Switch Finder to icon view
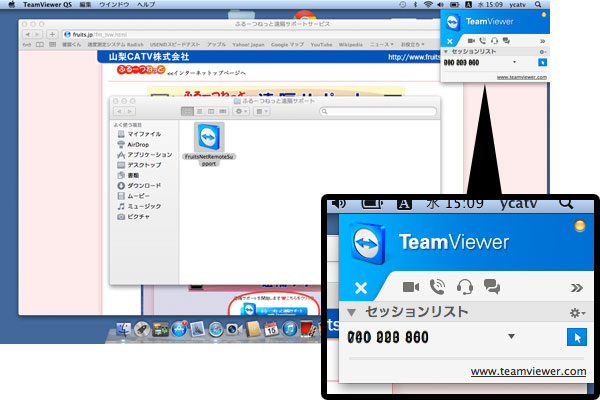Image resolution: width=600 pixels, height=400 pixels. [187, 111]
